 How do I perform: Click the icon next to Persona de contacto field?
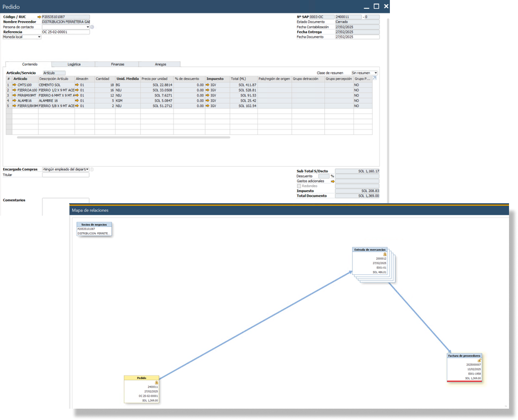[x=92, y=27]
